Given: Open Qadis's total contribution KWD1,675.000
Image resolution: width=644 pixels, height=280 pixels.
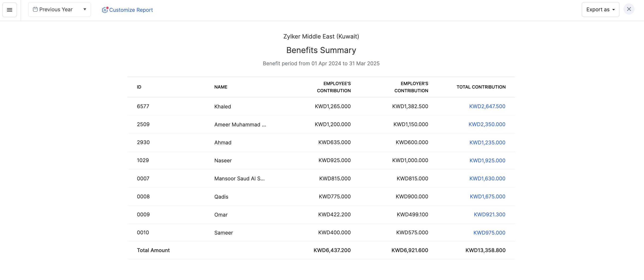Looking at the screenshot, I should click(487, 197).
